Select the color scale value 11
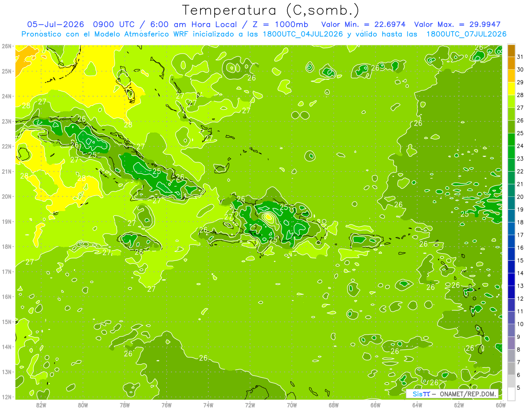 (x=520, y=311)
